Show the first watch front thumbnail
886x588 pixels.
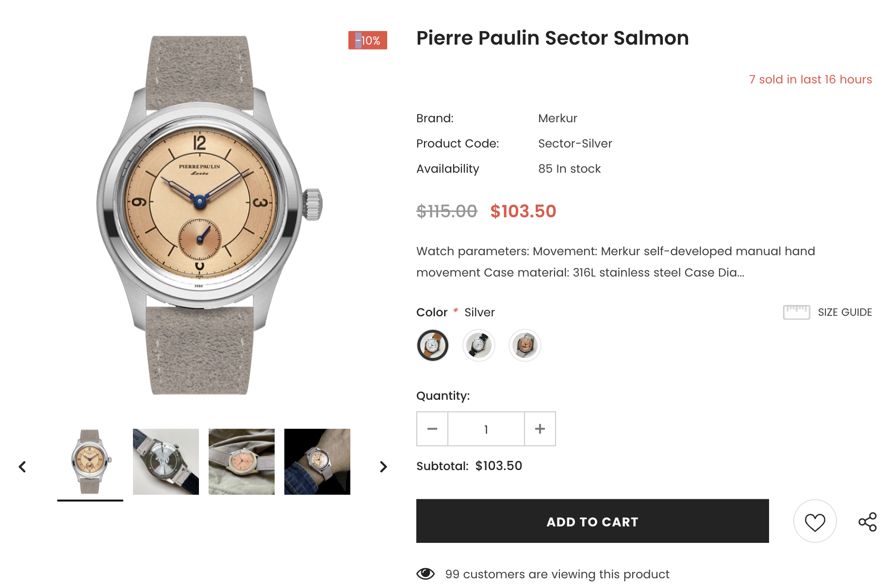coord(90,461)
